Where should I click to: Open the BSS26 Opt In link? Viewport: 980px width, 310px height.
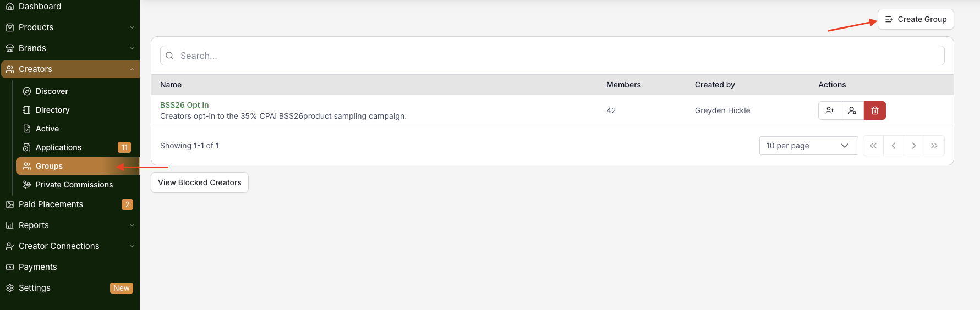tap(184, 105)
